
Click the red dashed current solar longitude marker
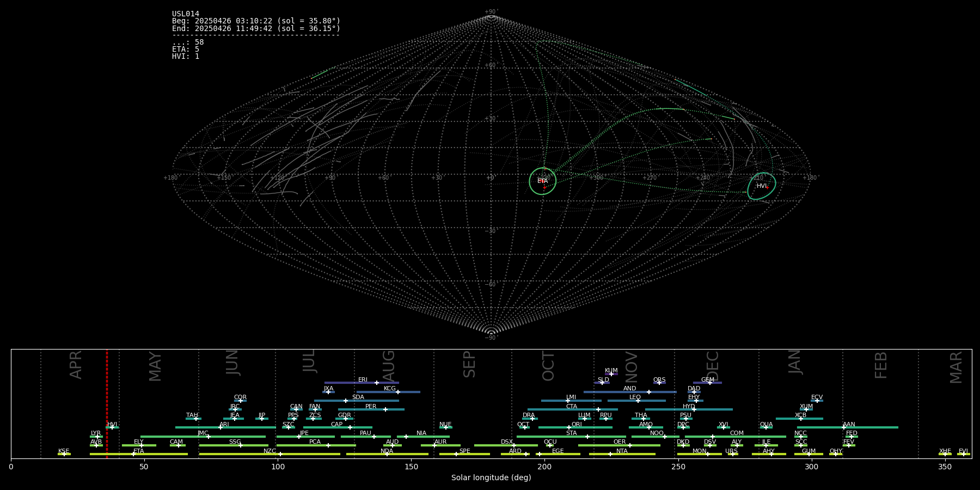click(x=107, y=403)
